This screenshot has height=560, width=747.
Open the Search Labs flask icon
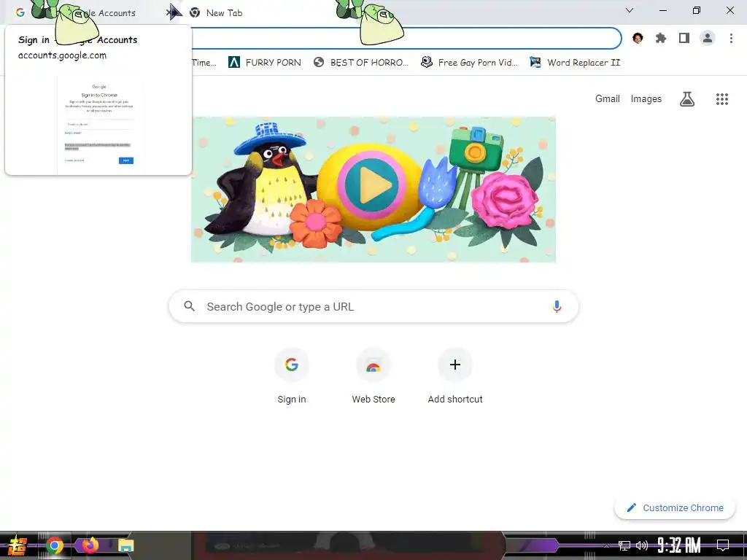687,99
